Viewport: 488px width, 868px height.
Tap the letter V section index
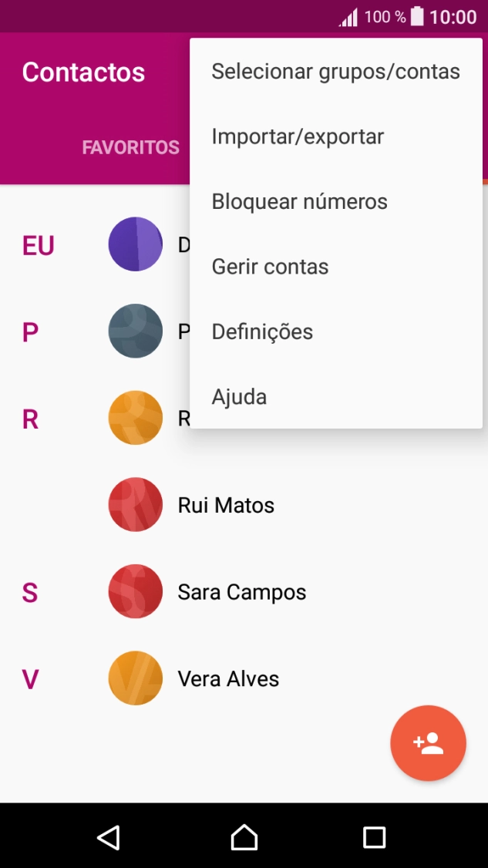(x=29, y=678)
